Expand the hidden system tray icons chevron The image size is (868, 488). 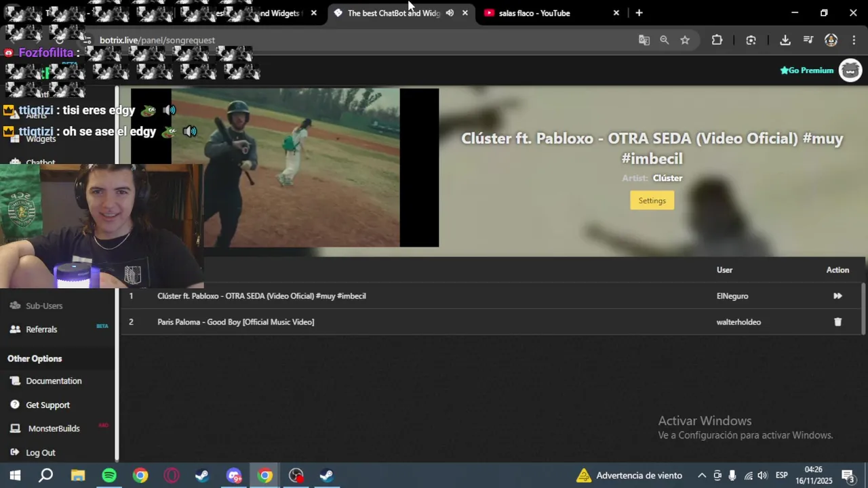[x=702, y=475]
